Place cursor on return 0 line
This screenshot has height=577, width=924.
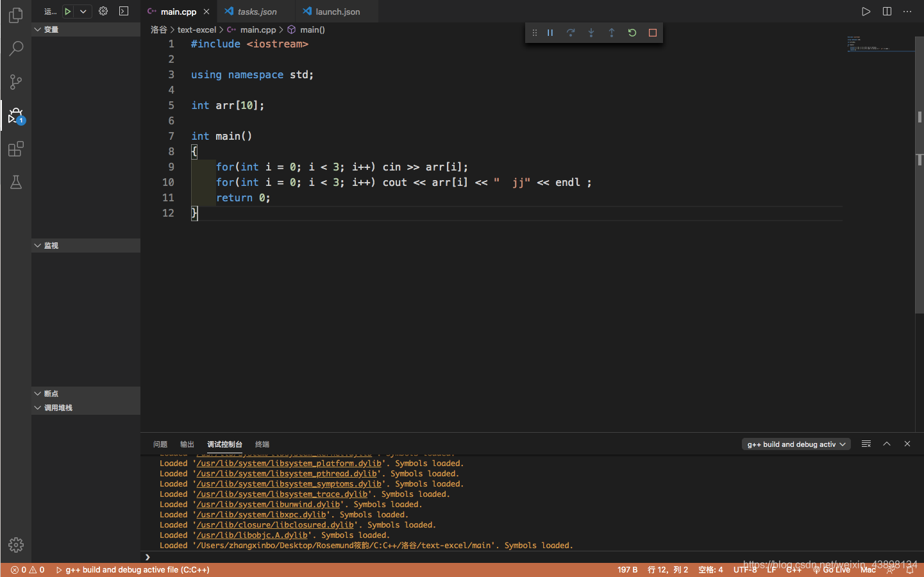point(243,197)
